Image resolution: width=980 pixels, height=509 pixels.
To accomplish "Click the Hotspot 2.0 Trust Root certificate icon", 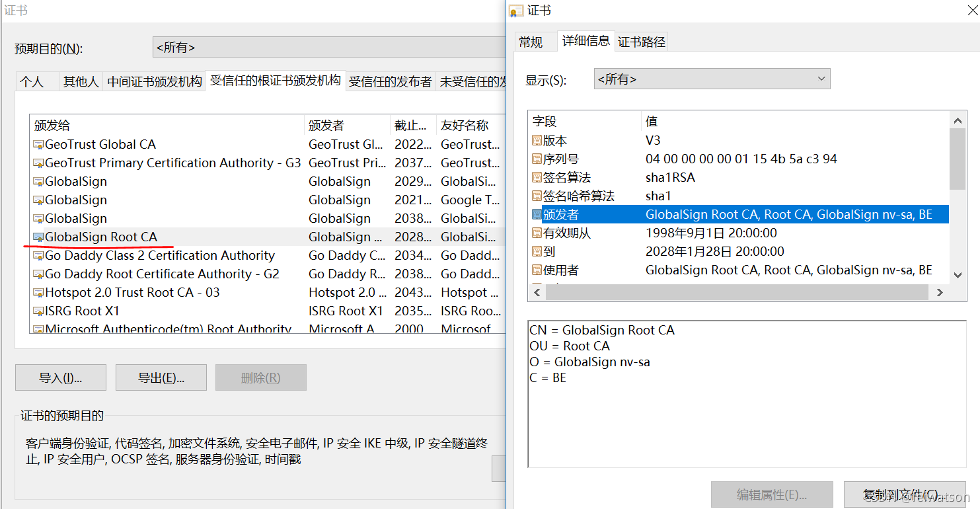I will [x=38, y=292].
